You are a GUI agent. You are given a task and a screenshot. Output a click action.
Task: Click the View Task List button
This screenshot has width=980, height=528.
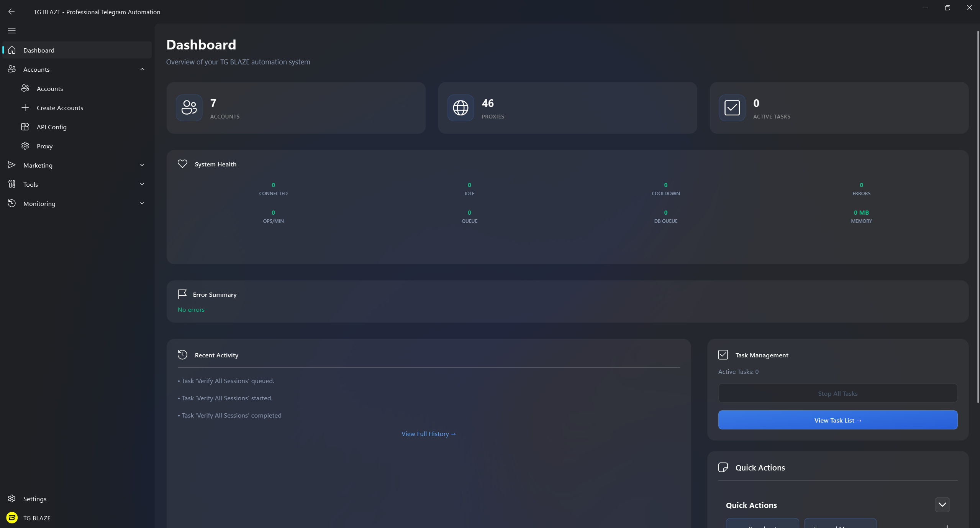tap(838, 420)
